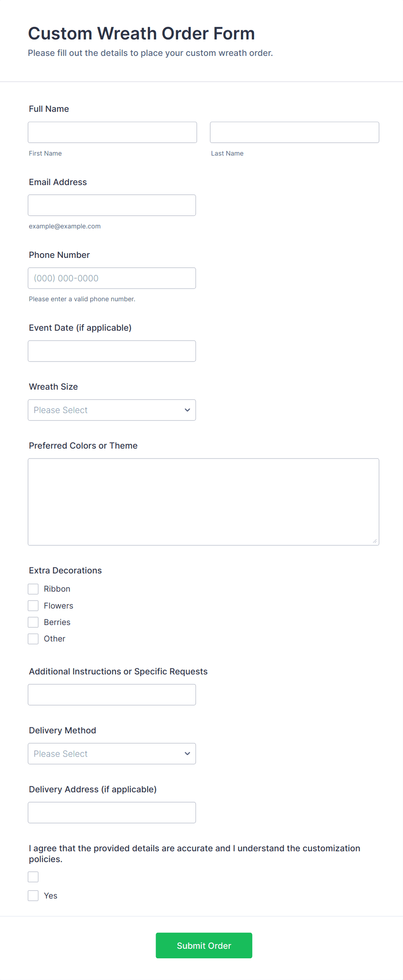
Task: Check the Ribbon decoration checkbox
Action: click(33, 589)
